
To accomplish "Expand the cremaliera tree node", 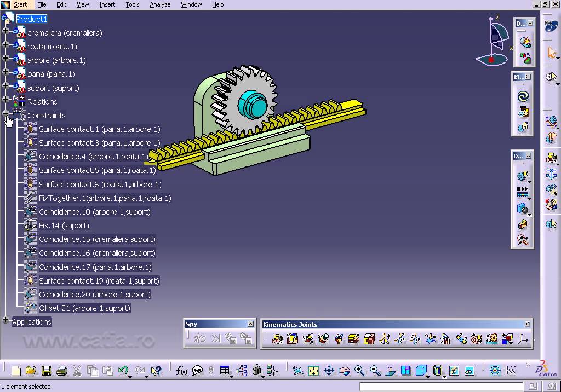I will pos(5,31).
